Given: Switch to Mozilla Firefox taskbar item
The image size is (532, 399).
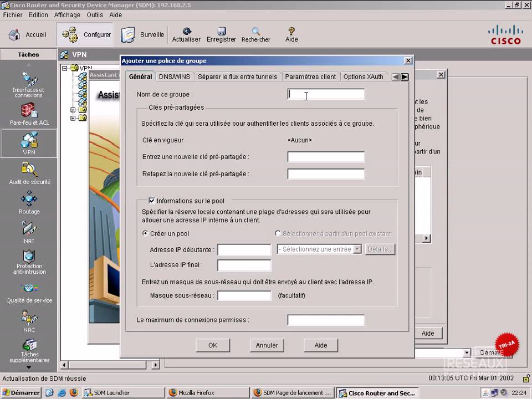Looking at the screenshot, I should click(207, 393).
